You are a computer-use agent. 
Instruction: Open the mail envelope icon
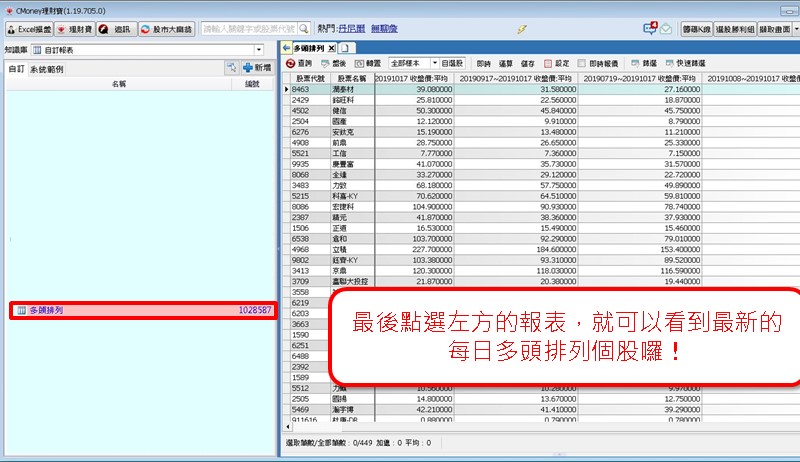pyautogui.click(x=666, y=29)
